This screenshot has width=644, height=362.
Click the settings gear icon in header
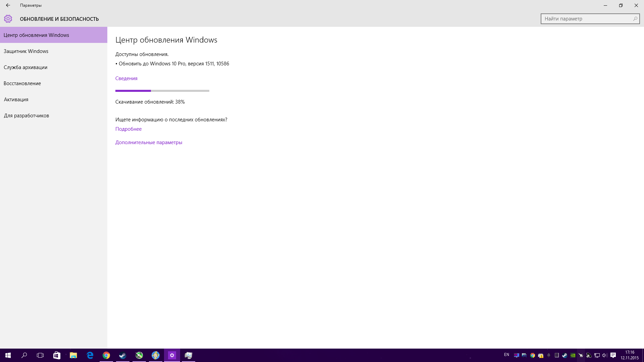8,19
